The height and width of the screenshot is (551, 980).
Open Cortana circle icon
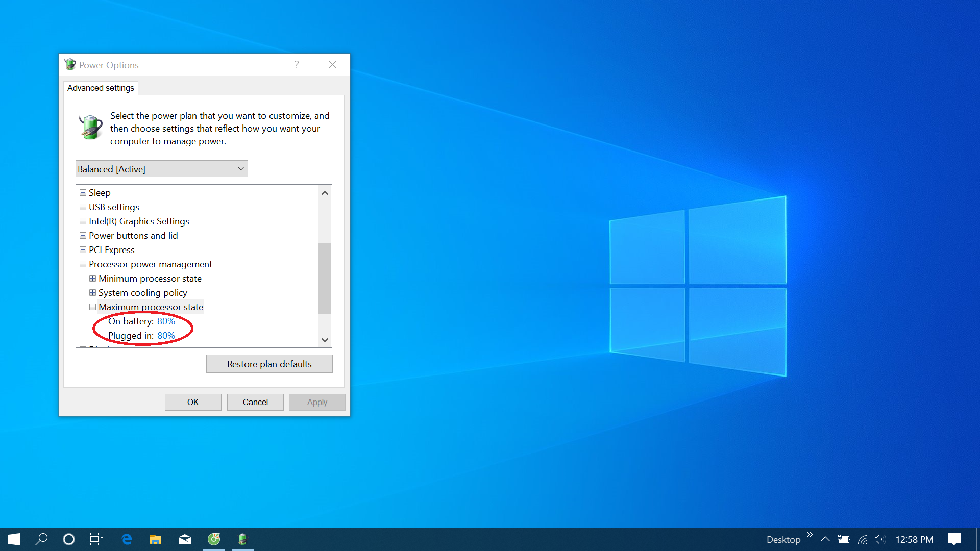(x=69, y=539)
